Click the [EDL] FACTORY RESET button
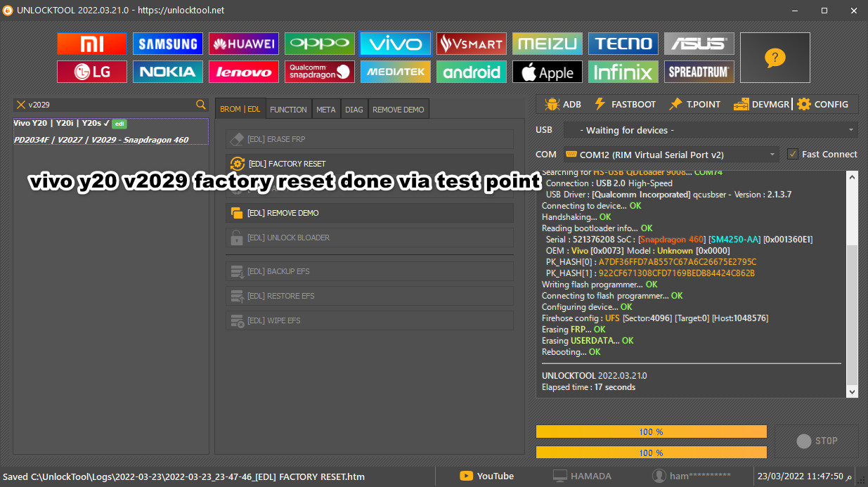The height and width of the screenshot is (487, 868). 370,164
